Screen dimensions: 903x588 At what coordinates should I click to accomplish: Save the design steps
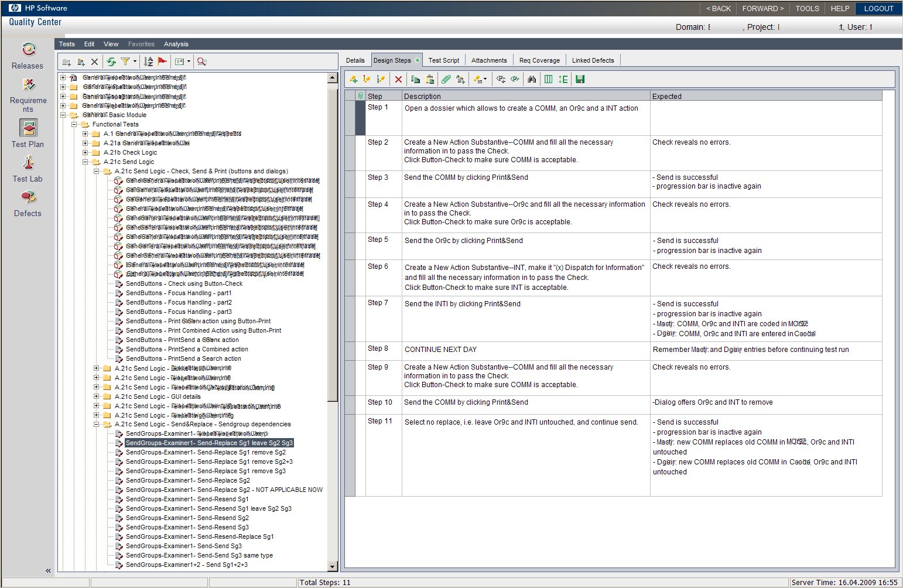click(x=580, y=79)
